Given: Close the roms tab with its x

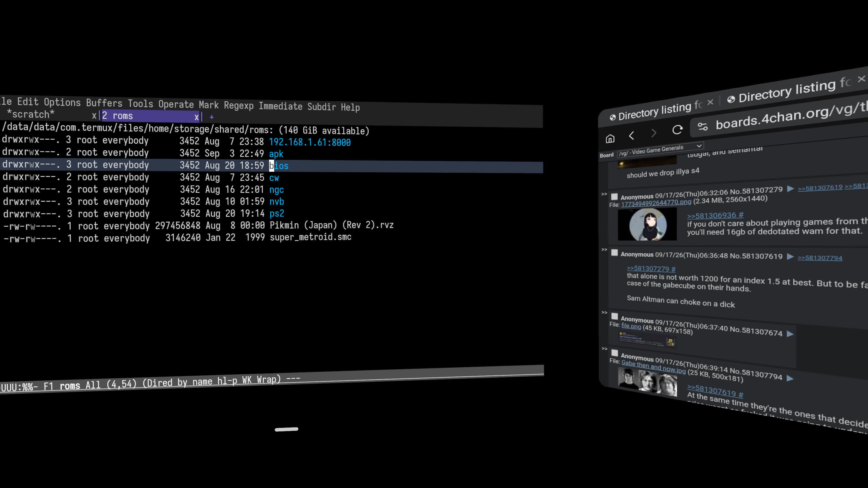Looking at the screenshot, I should pyautogui.click(x=196, y=117).
